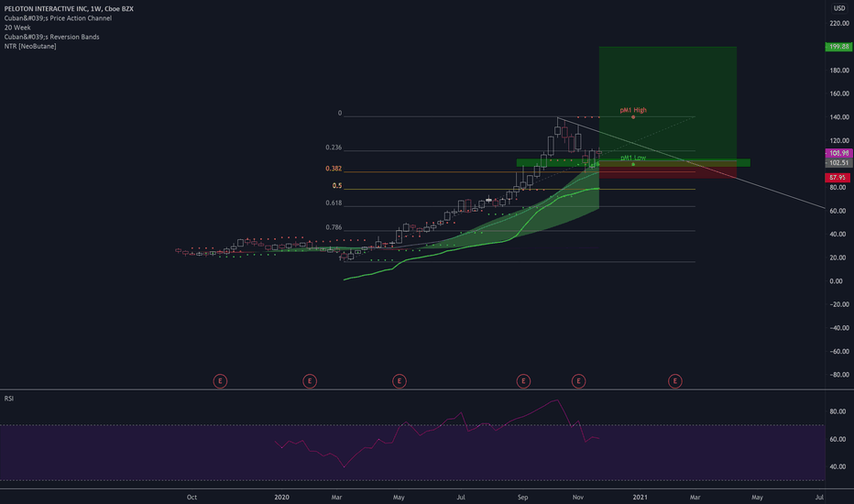Click the earnings E marker after 2021
Viewport: 854px width, 504px height.
pyautogui.click(x=674, y=381)
